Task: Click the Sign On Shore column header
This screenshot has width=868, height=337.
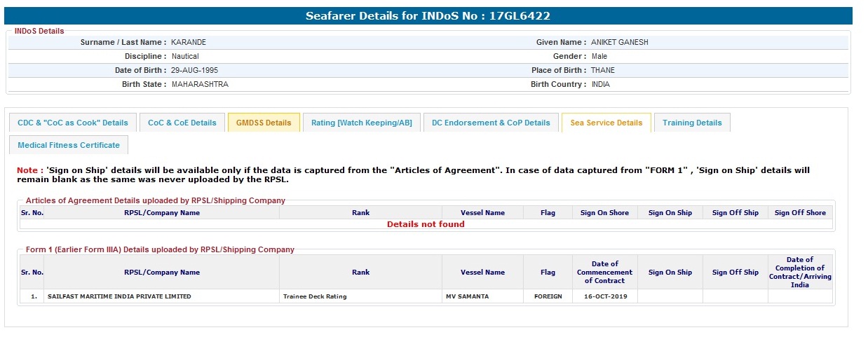Action: coord(604,212)
